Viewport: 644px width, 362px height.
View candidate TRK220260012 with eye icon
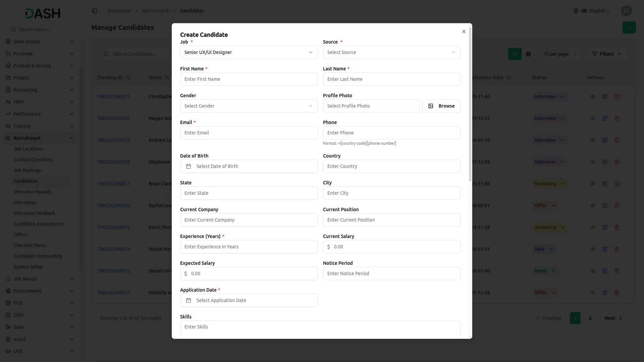pos(593,293)
